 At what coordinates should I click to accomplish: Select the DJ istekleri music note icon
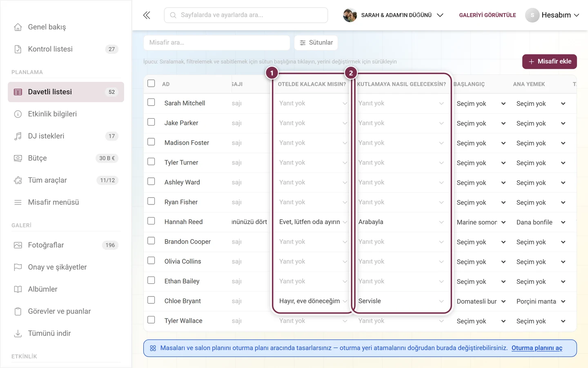click(18, 136)
